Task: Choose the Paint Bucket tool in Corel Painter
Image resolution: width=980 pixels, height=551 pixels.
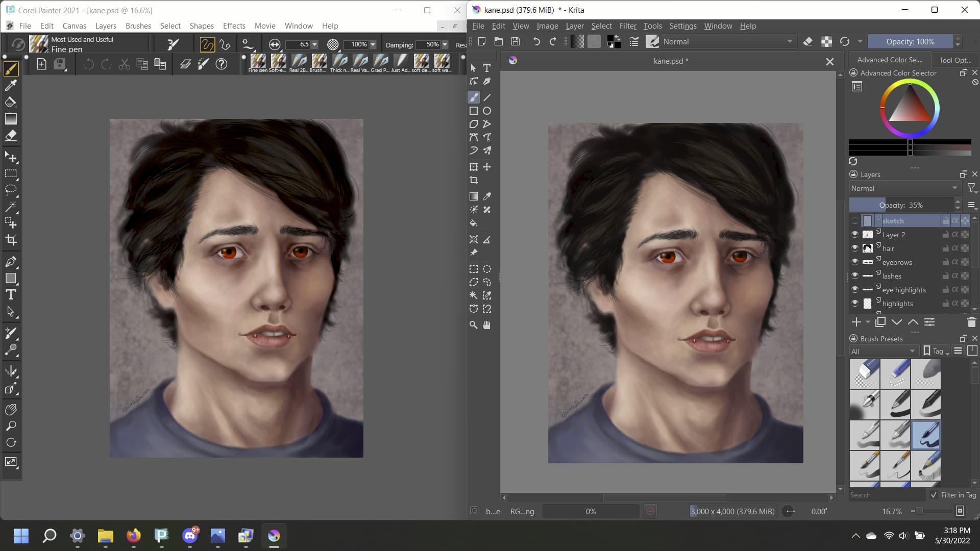Action: point(11,102)
